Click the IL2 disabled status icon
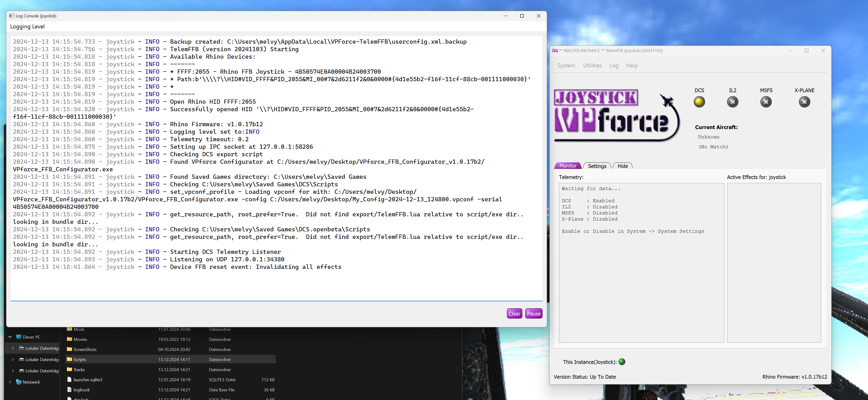Screen dimensions: 868x400 733,102
